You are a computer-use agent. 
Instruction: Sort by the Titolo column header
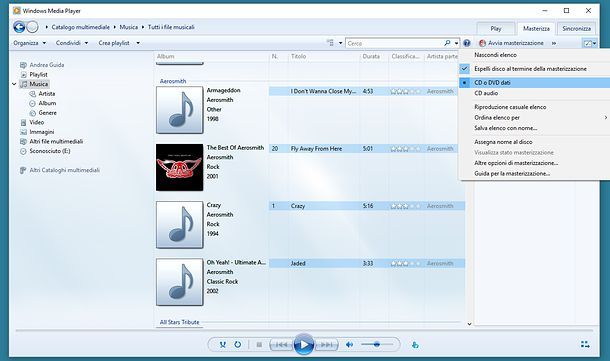[x=324, y=56]
